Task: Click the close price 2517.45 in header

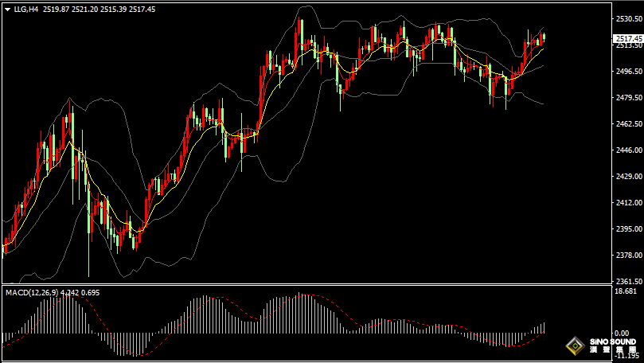Action: (143, 10)
